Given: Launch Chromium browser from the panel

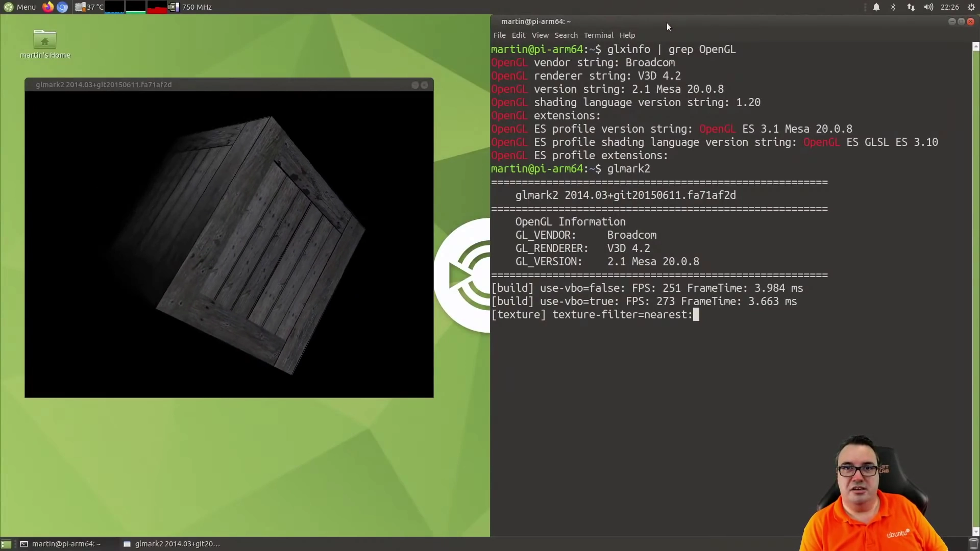Looking at the screenshot, I should (62, 7).
